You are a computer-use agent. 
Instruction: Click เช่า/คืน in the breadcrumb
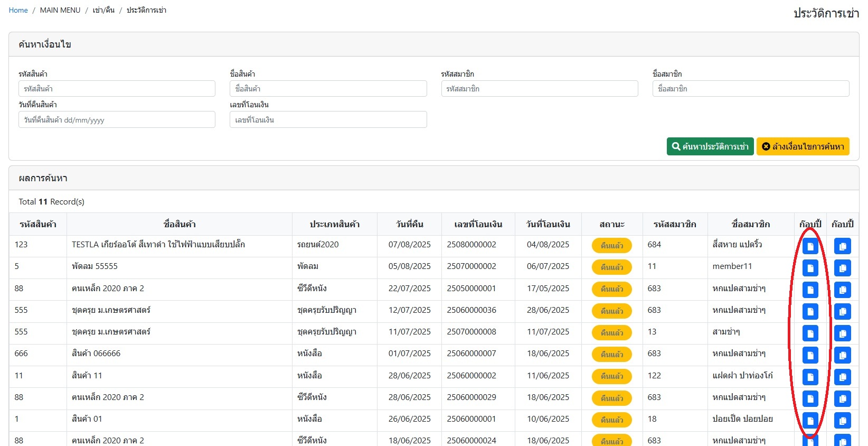[x=103, y=10]
